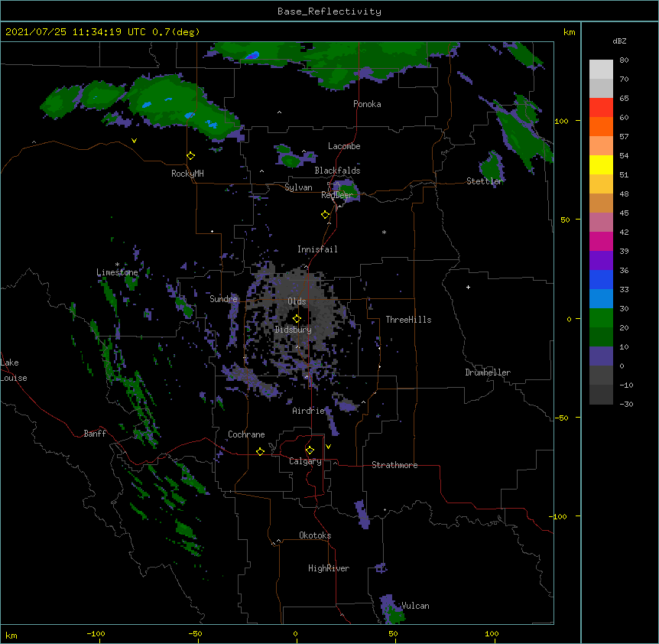The height and width of the screenshot is (644, 659).
Task: Select the royal blue 33-36 dBZ legend swatch
Action: 601,279
